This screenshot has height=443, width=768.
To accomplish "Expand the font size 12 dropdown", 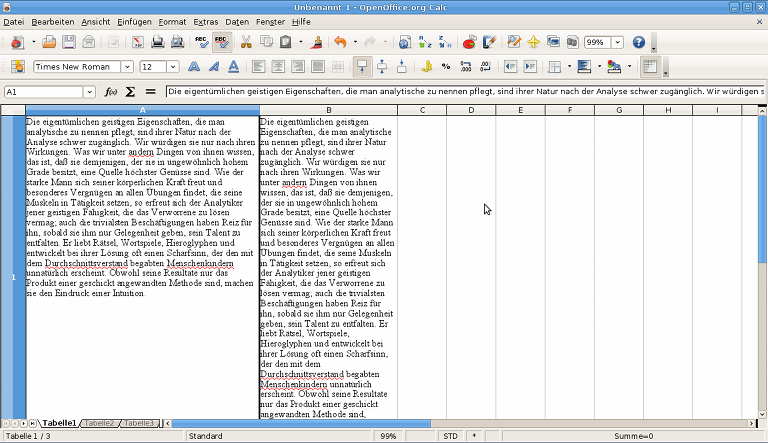I will [x=173, y=67].
